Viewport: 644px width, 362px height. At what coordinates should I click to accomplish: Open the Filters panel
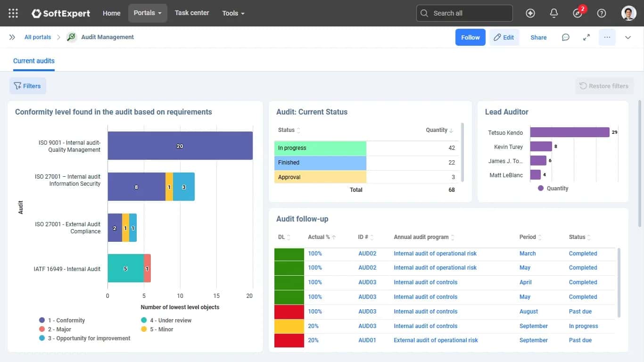(28, 86)
